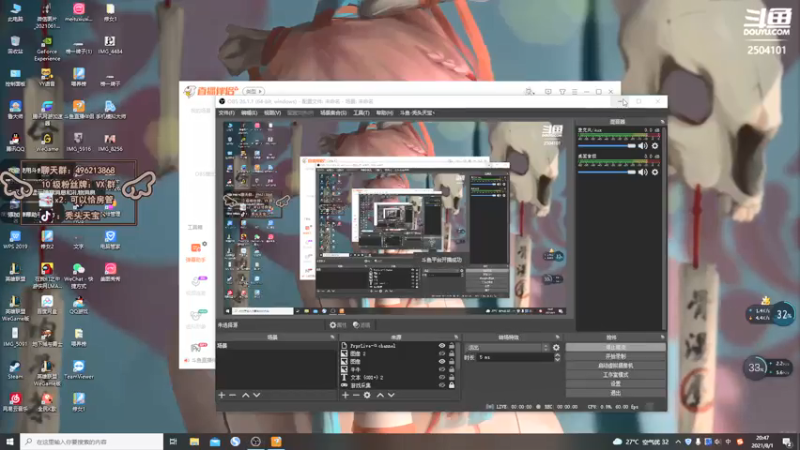
Task: Mute the first audio mixer channel speaker
Action: point(642,146)
